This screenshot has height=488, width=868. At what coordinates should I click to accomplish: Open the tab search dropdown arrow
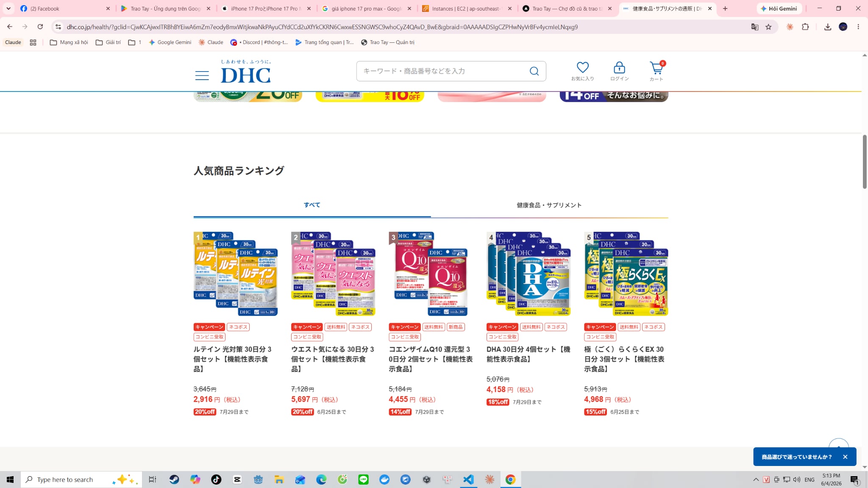8,8
